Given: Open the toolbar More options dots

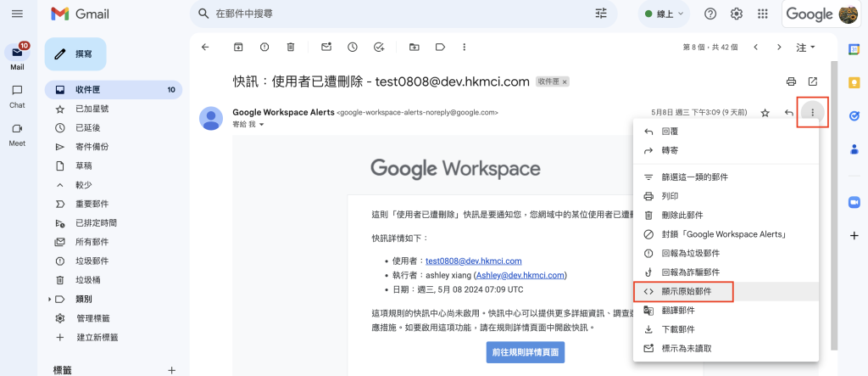Looking at the screenshot, I should point(465,48).
